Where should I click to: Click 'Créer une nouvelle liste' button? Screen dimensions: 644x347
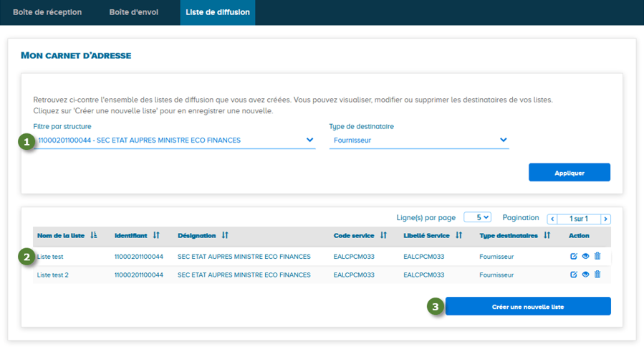pos(528,307)
